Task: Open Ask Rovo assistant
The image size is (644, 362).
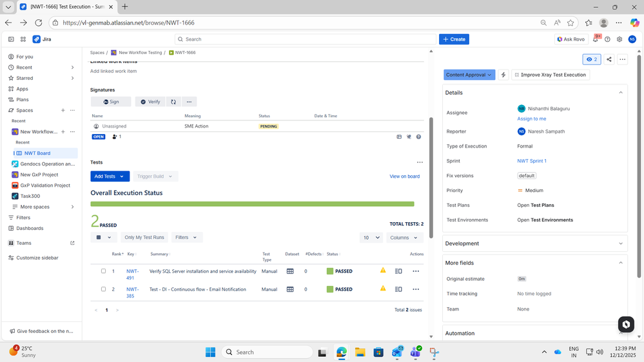Action: (x=571, y=39)
